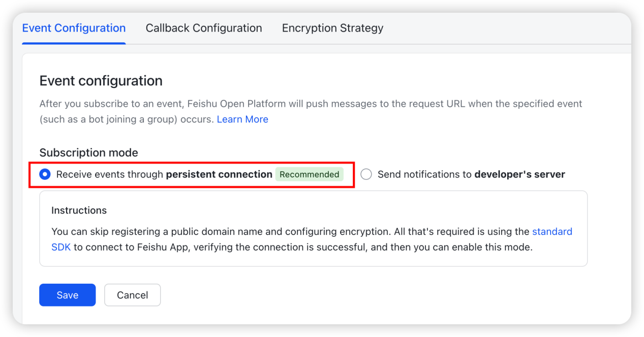
Task: Select the Event Configuration tab
Action: [x=74, y=28]
